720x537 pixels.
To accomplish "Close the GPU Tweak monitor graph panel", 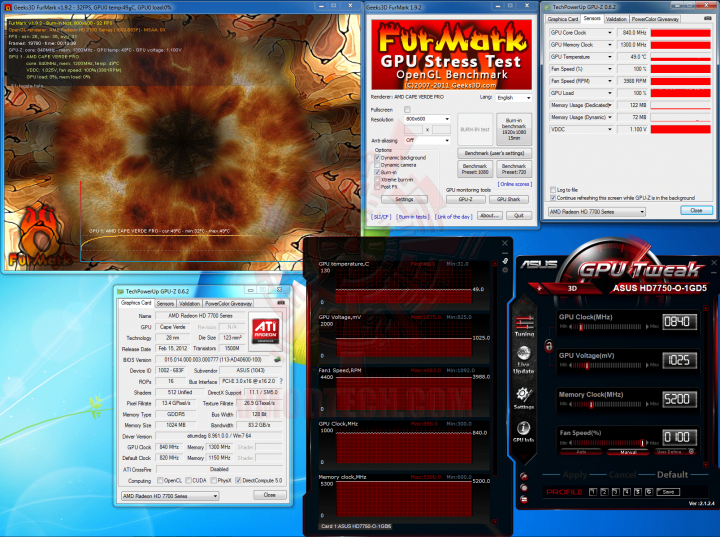I will (x=505, y=243).
